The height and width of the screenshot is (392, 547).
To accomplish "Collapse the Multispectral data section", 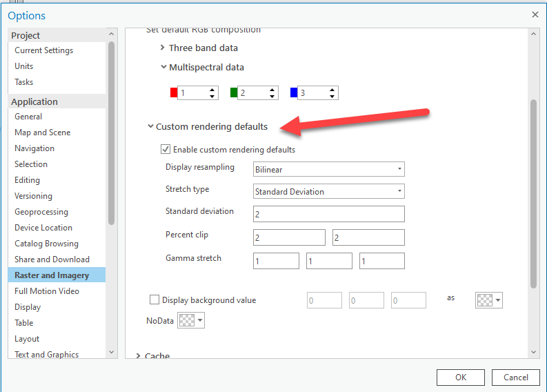I will pyautogui.click(x=163, y=68).
